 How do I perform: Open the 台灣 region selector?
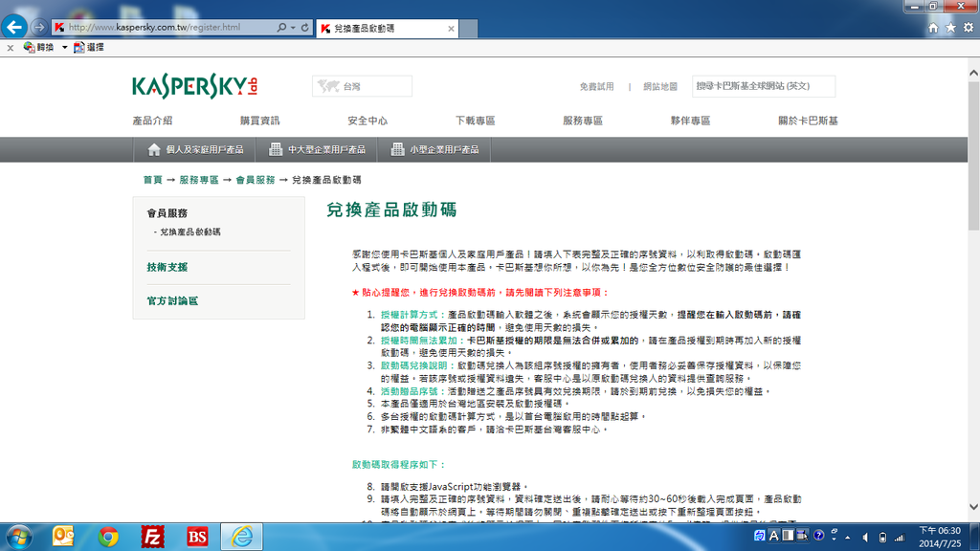point(362,86)
